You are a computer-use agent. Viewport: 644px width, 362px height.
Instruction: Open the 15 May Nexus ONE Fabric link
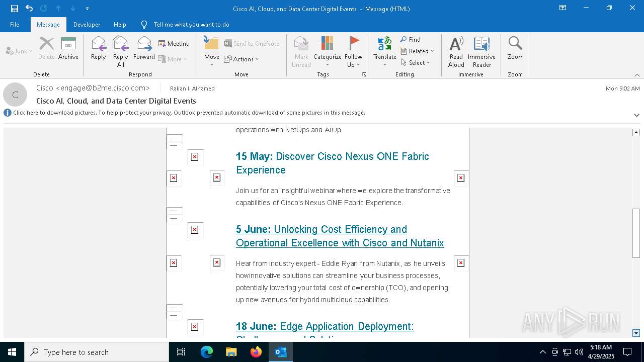click(x=332, y=163)
